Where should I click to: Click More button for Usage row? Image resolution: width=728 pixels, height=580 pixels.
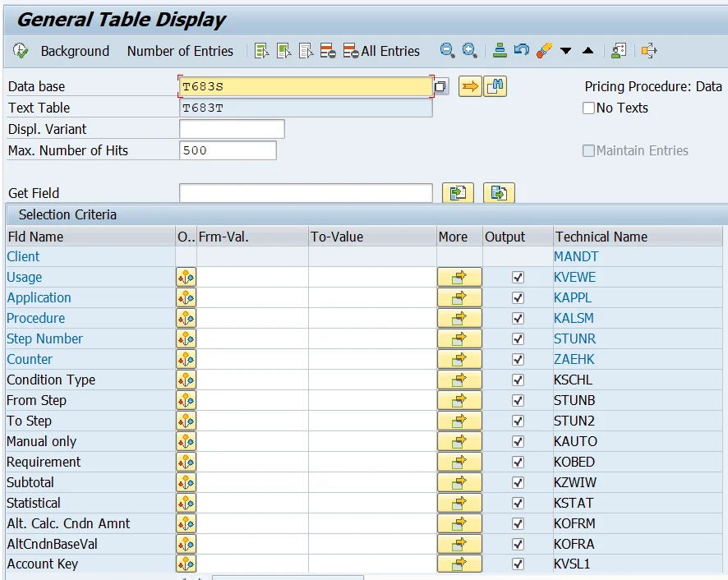459,277
